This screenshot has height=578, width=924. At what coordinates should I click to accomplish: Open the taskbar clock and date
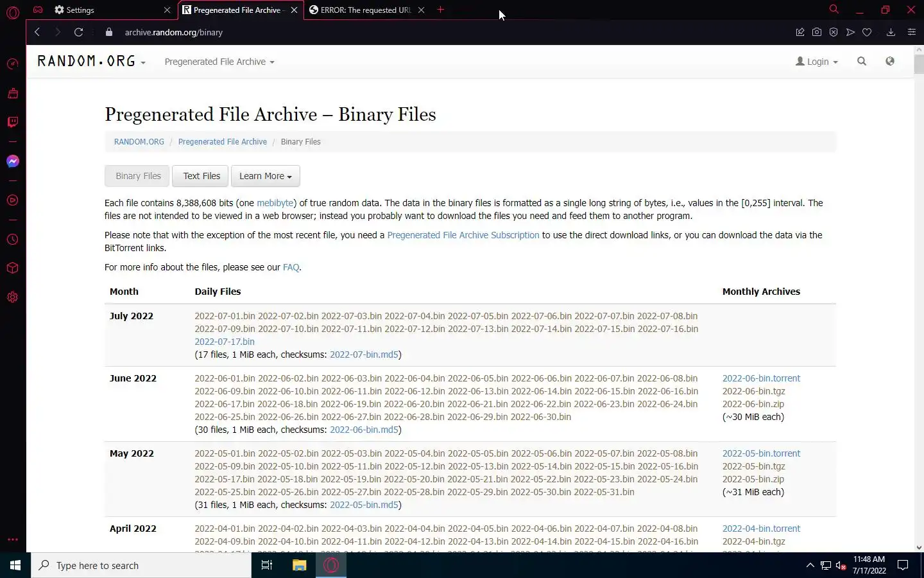coord(869,565)
